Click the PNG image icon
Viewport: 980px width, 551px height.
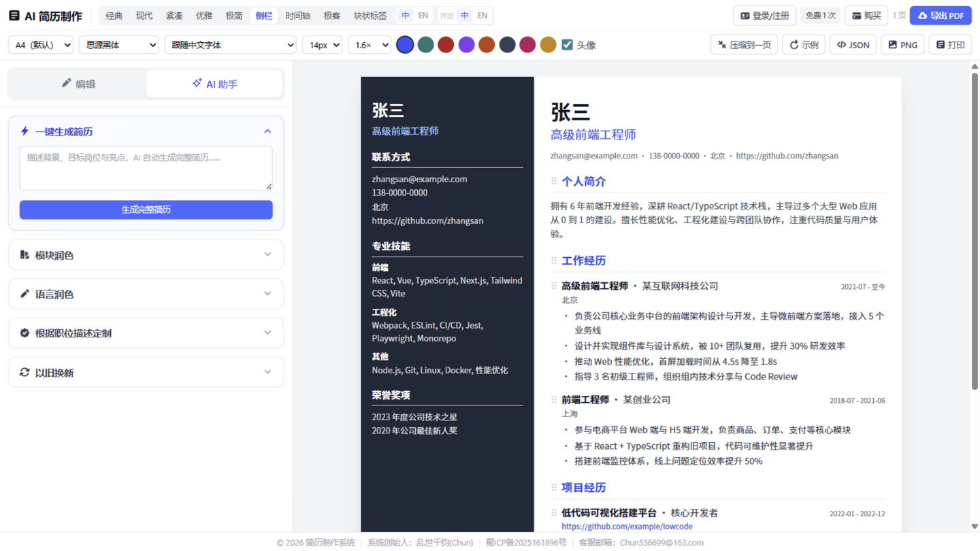coord(892,45)
